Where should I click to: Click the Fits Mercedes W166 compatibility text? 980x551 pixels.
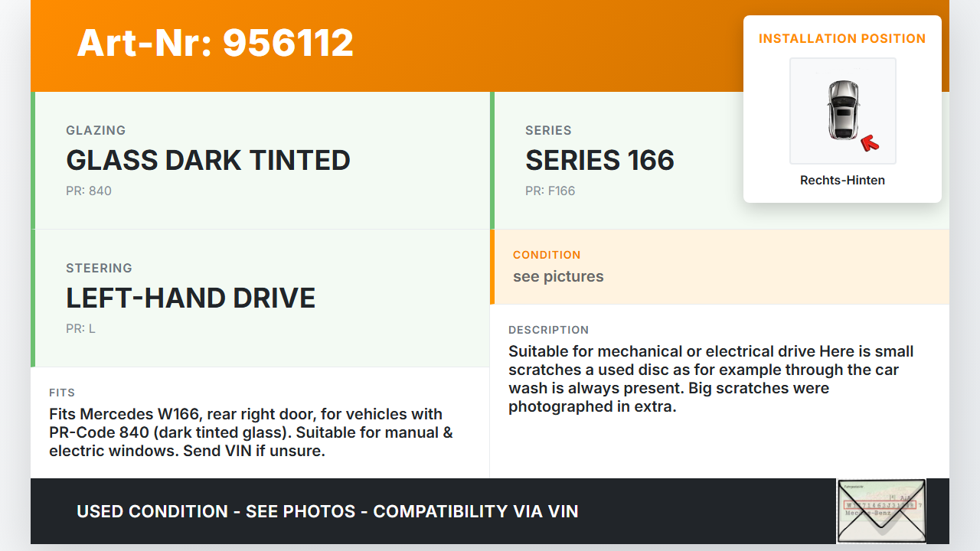(x=251, y=432)
